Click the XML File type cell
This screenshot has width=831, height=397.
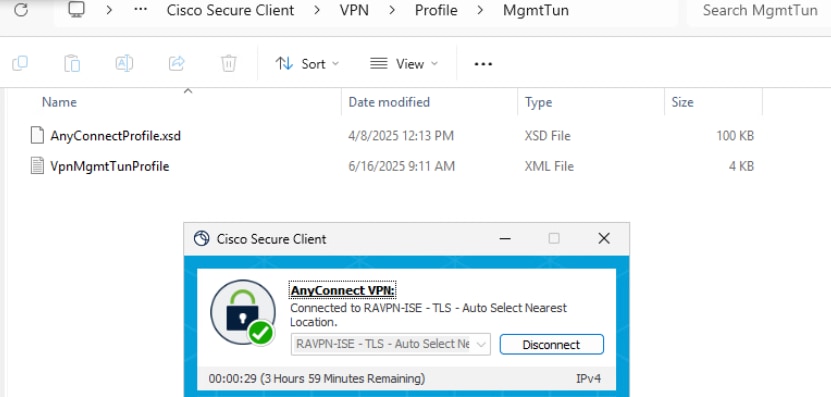coord(549,166)
